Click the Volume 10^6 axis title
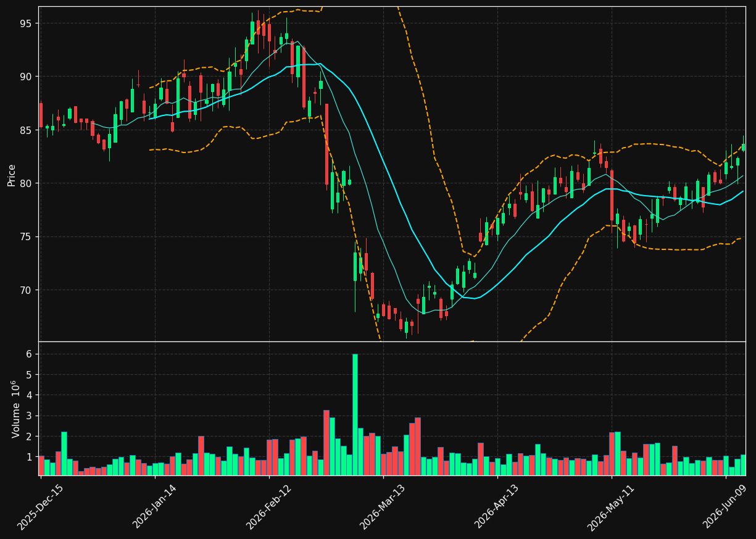The width and height of the screenshot is (756, 539). coord(16,409)
